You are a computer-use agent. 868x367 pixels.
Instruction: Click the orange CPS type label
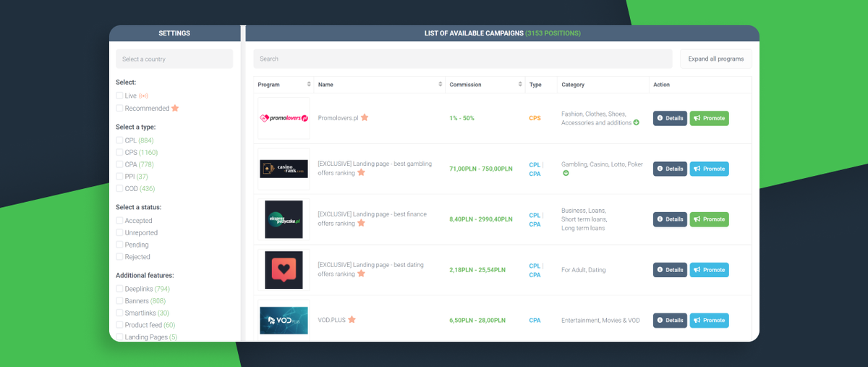click(x=535, y=118)
